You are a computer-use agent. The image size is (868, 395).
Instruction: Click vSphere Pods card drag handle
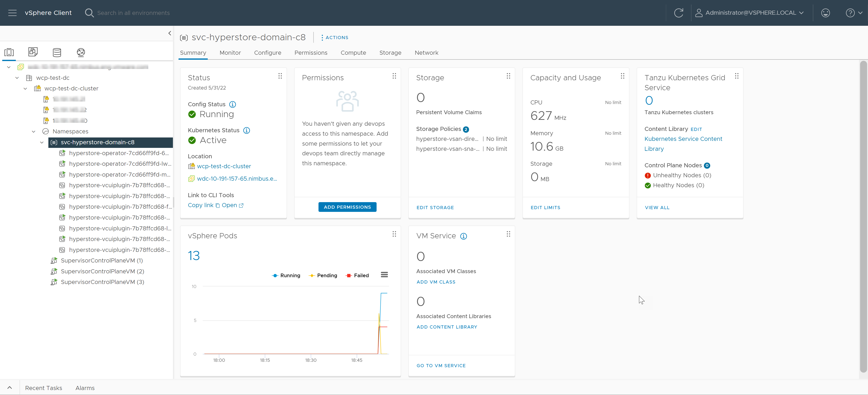pos(394,234)
